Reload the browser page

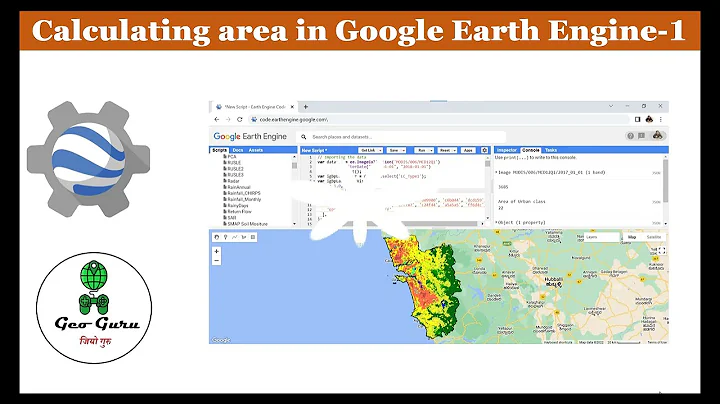tap(239, 119)
